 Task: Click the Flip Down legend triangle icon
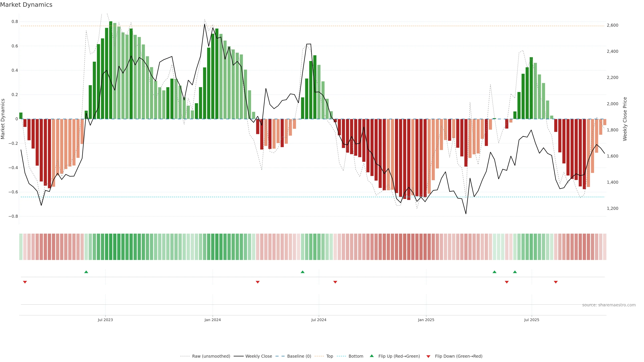click(x=428, y=356)
